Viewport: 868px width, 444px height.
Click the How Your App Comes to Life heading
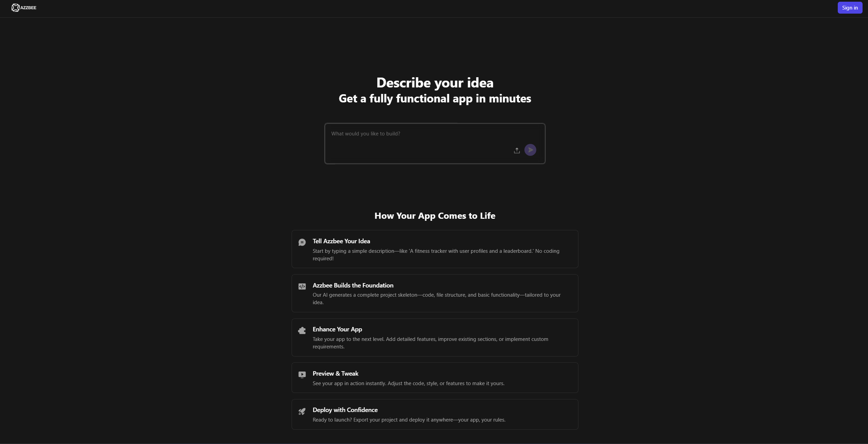point(435,216)
